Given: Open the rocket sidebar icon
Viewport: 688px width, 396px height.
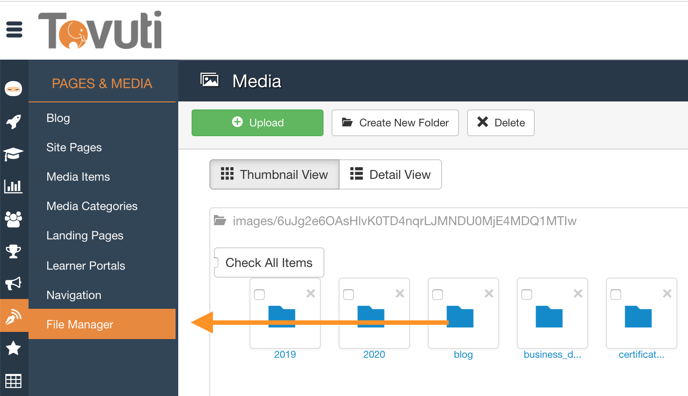Looking at the screenshot, I should point(14,121).
